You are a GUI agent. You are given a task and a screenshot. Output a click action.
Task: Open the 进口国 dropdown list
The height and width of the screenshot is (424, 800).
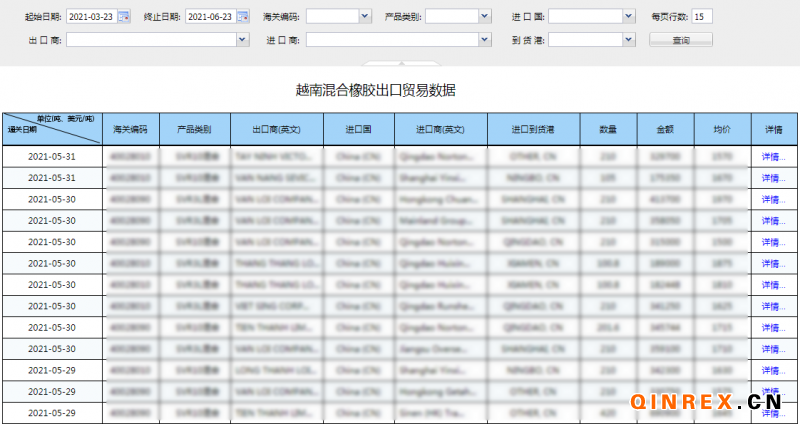[628, 17]
